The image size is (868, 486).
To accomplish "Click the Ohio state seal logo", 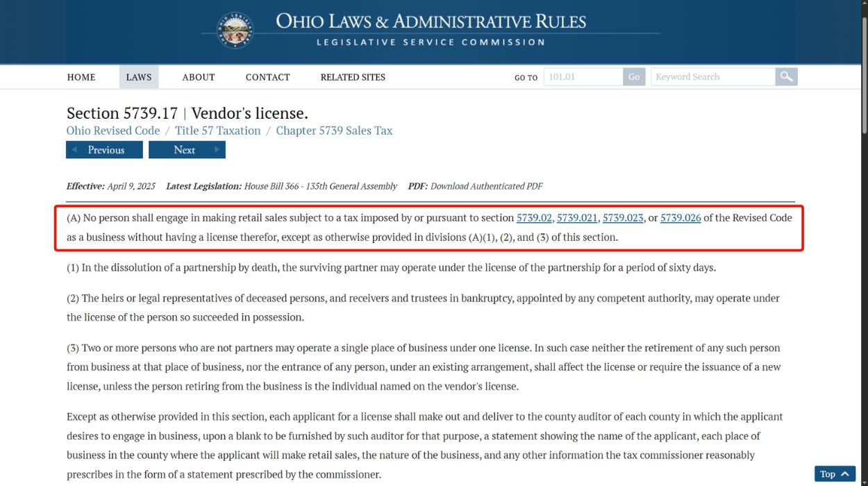I will pyautogui.click(x=235, y=31).
